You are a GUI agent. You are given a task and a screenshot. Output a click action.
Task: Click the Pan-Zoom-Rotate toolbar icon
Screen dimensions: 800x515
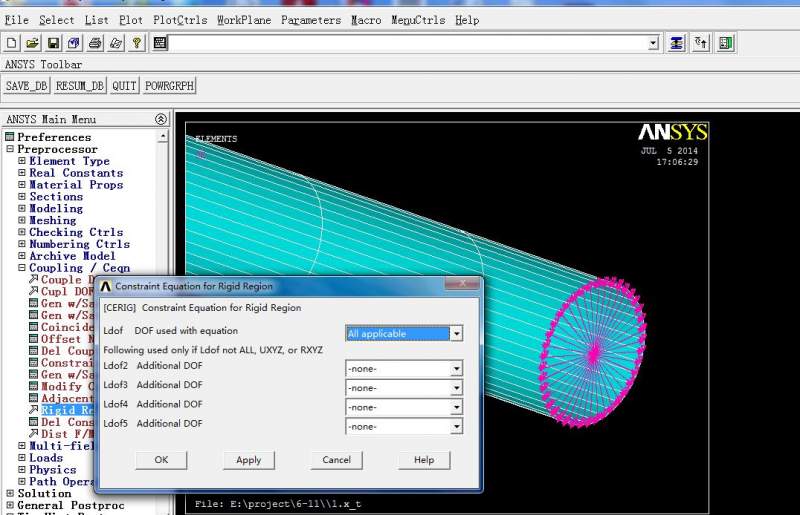point(74,43)
